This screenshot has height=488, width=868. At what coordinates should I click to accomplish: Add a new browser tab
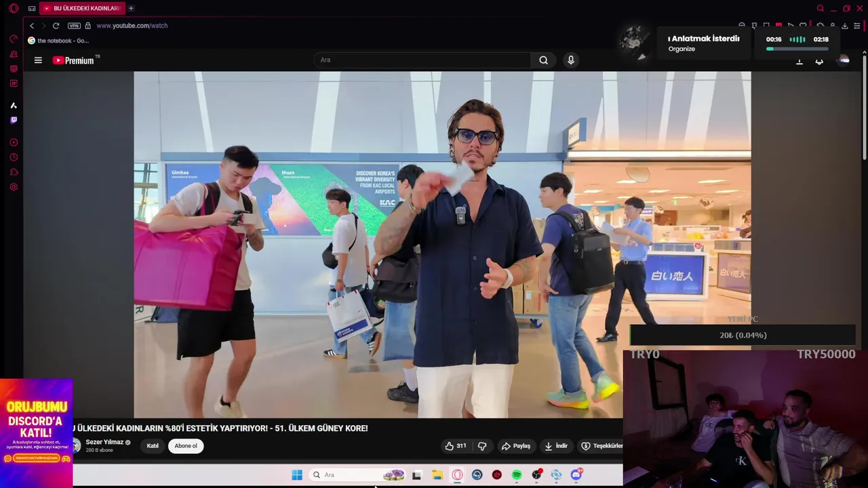pos(131,8)
